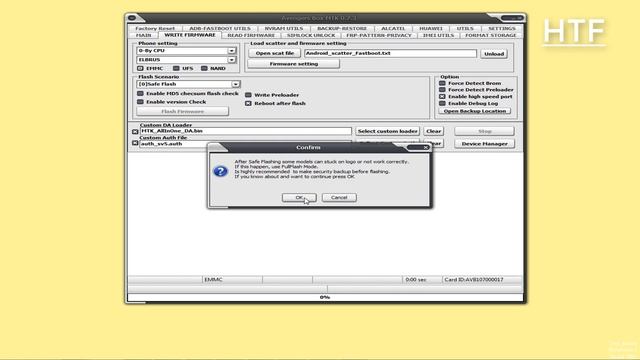Click the MTK_AllInOne_DA.bin loader field

[245, 131]
